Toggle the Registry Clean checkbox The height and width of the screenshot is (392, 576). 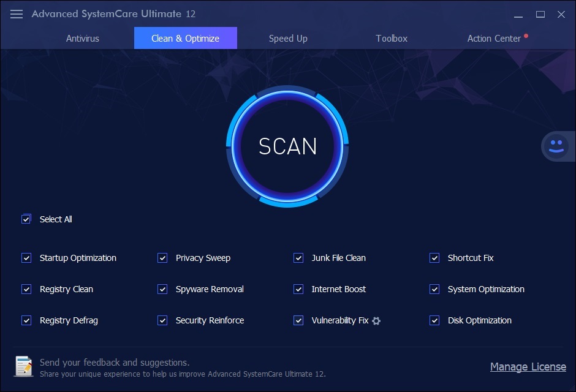[x=26, y=289]
